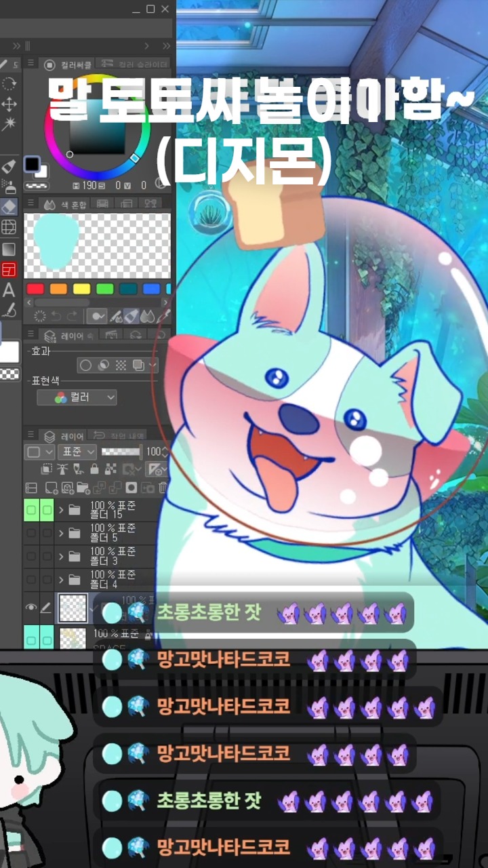Collapse the palette dock double-chevron at right

point(166,46)
